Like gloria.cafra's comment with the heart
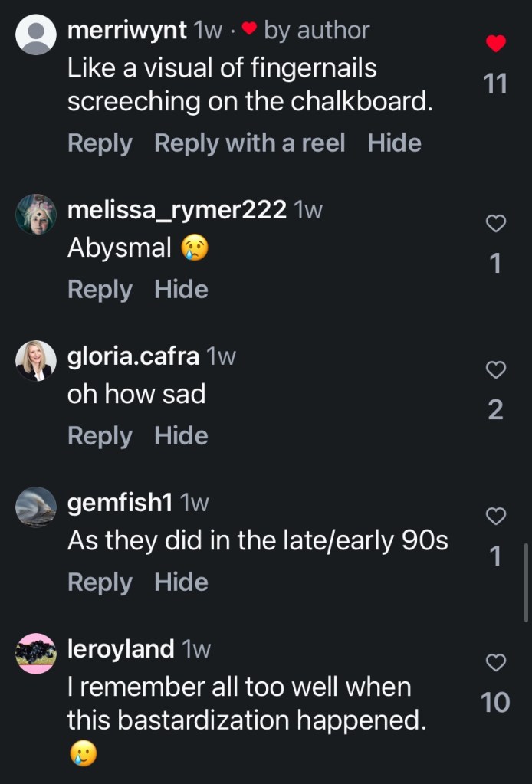 coord(496,370)
